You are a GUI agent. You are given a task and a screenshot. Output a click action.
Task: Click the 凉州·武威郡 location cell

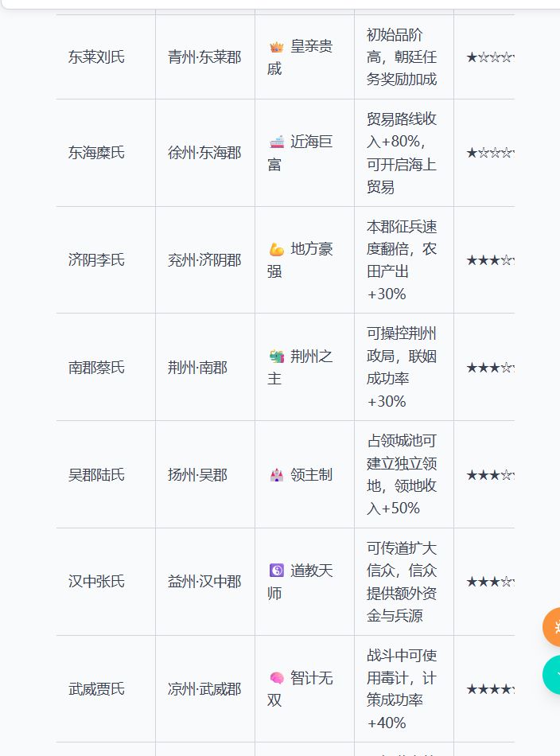coord(204,689)
